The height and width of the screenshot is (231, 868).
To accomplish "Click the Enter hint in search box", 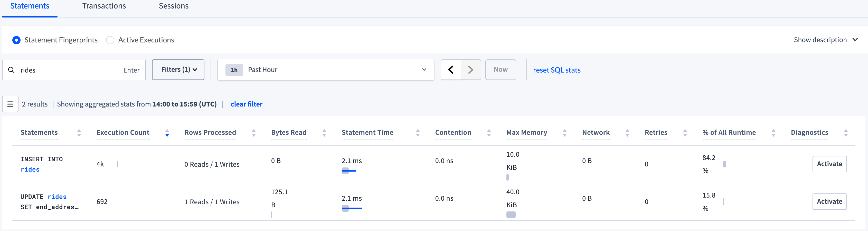I will [x=131, y=70].
